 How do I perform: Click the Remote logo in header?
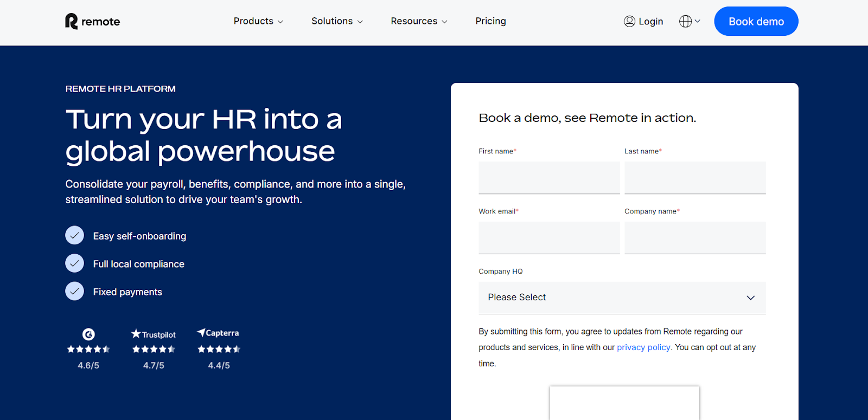[93, 21]
